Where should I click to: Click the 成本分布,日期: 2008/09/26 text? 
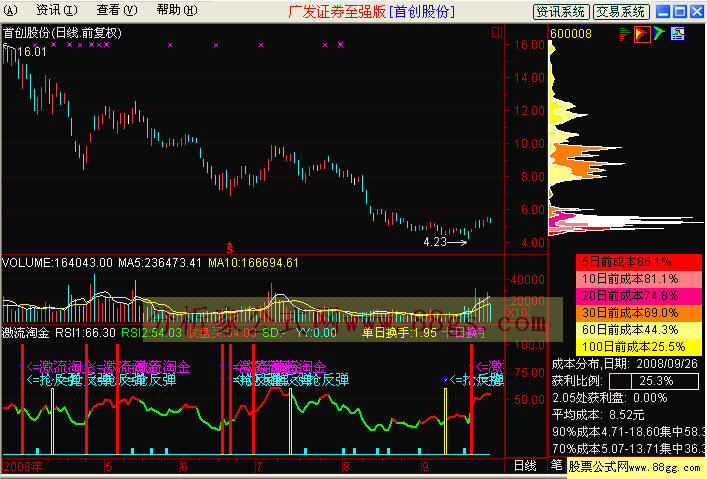pos(624,364)
